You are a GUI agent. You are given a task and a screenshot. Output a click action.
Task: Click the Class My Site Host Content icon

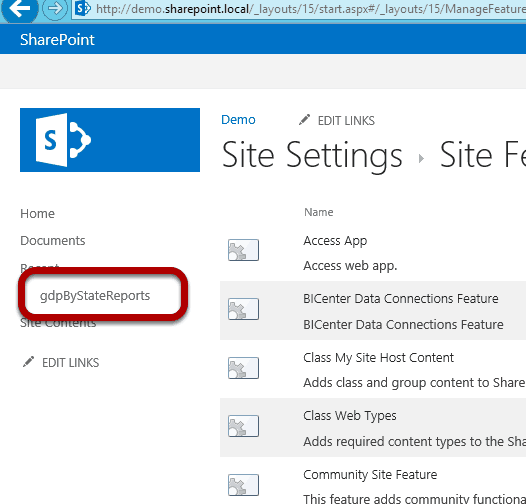click(243, 368)
